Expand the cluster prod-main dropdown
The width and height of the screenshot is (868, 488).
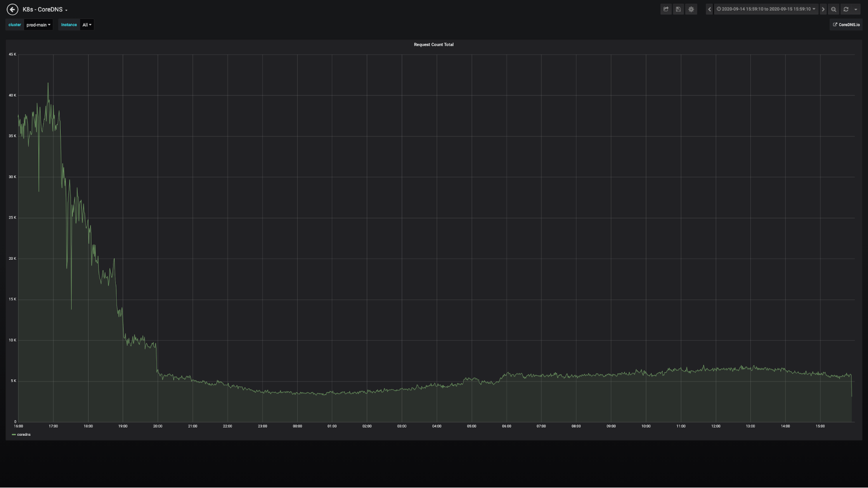(x=38, y=25)
